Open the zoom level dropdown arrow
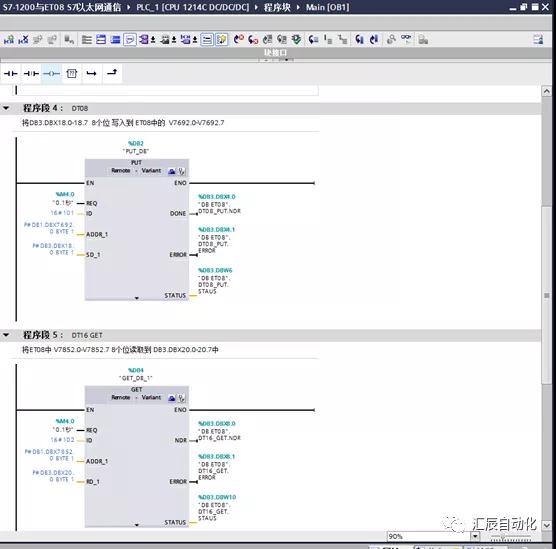The height and width of the screenshot is (549, 556). point(475,536)
